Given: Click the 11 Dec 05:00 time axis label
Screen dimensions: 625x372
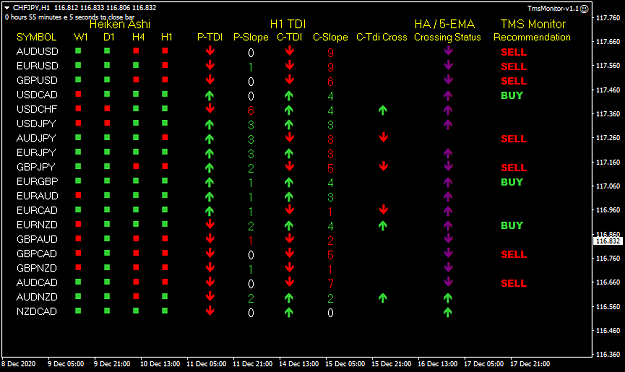Looking at the screenshot, I should pyautogui.click(x=206, y=364).
